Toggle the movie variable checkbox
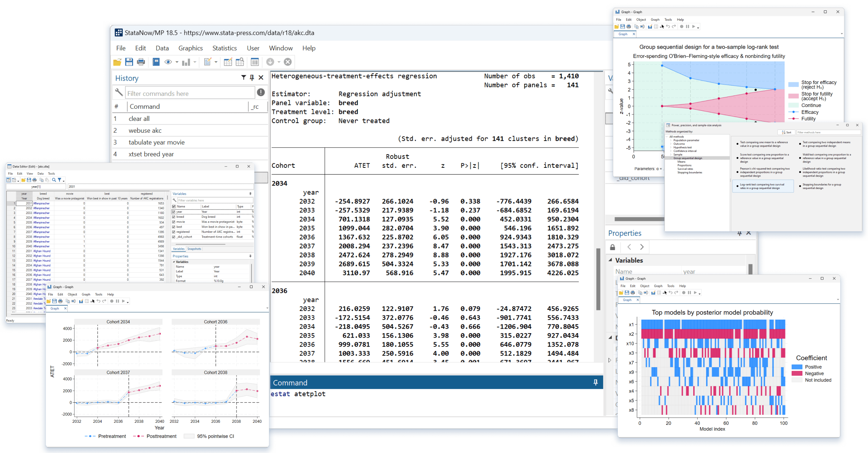 174,222
